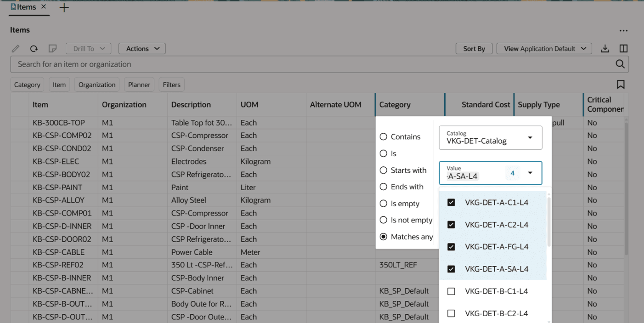The image size is (644, 323).
Task: Click the column layout icon
Action: [623, 49]
